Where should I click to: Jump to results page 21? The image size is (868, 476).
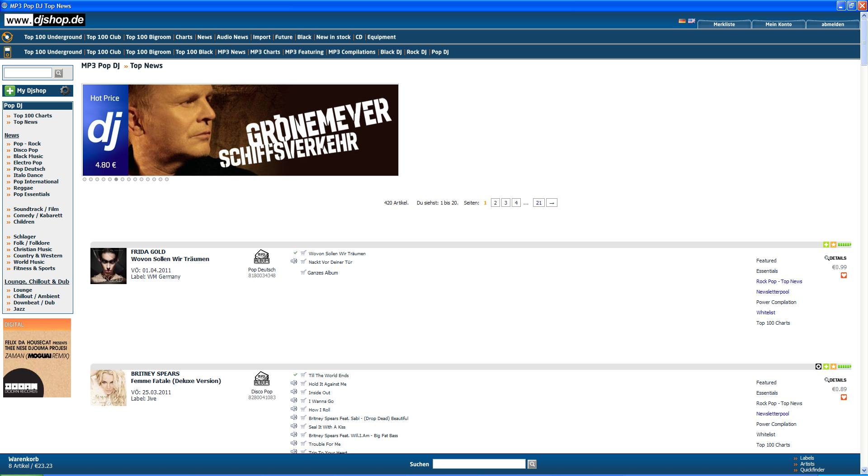538,203
